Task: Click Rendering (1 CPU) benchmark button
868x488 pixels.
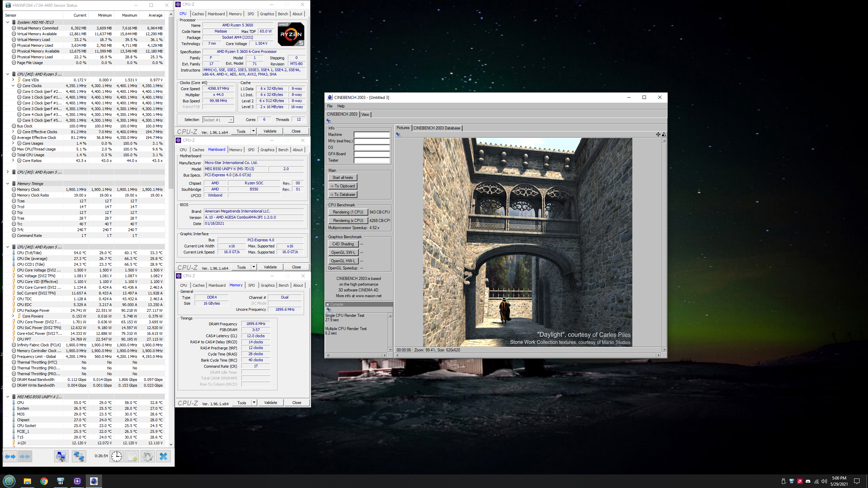Action: pyautogui.click(x=348, y=212)
